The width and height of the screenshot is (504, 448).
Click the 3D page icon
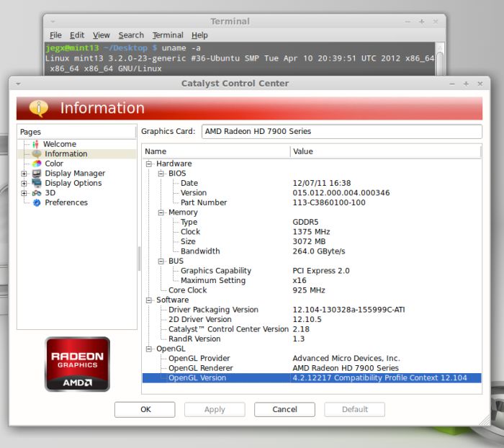[x=37, y=193]
